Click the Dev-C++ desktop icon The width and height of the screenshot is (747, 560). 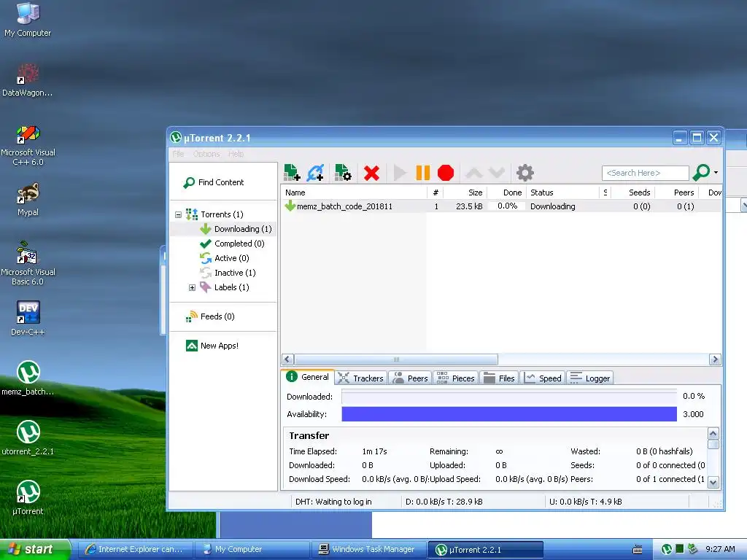click(x=28, y=318)
